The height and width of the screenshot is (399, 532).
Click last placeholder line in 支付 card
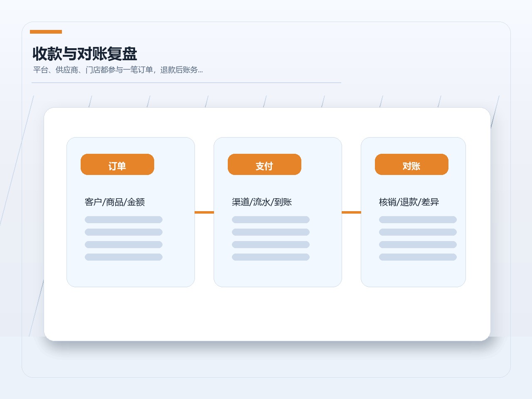[x=271, y=257]
